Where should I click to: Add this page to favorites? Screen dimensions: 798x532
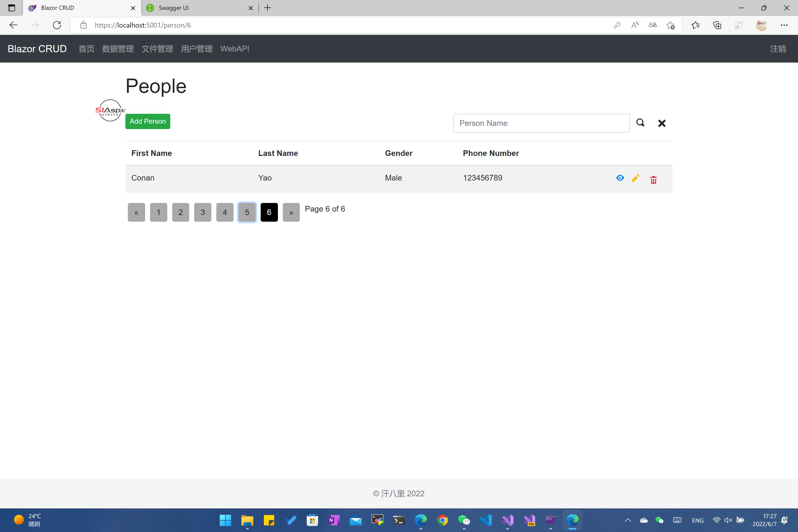[670, 25]
